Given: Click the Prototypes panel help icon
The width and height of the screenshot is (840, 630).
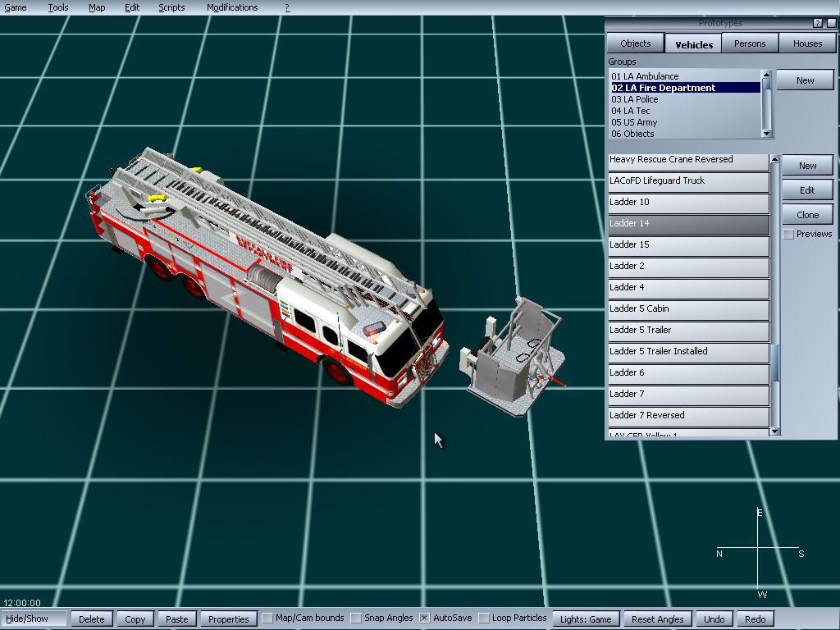Looking at the screenshot, I should 817,23.
